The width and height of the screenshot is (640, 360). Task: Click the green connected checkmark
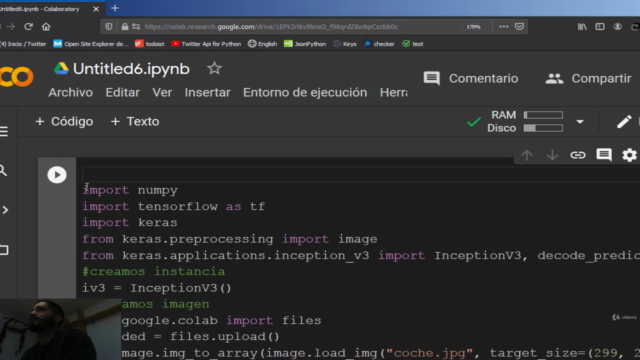click(x=473, y=122)
